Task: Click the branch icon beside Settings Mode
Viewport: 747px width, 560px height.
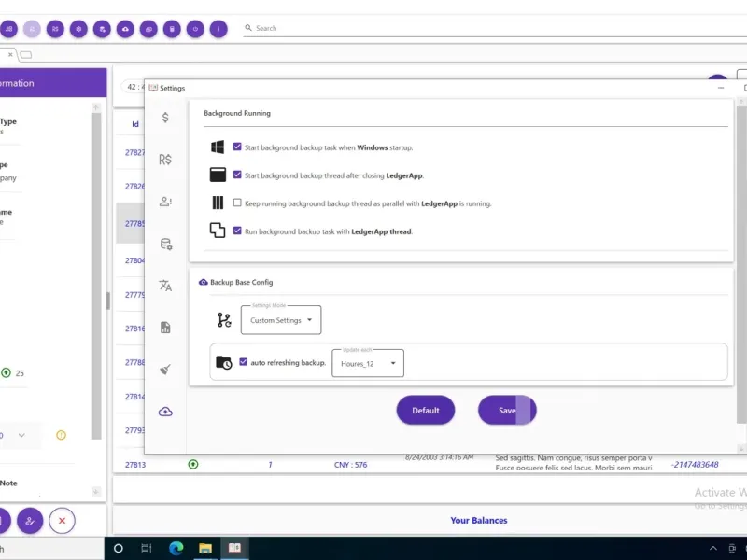Action: coord(224,320)
